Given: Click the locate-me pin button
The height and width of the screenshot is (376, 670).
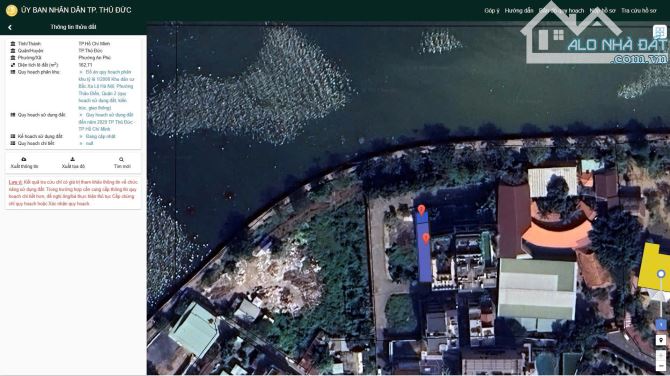Looking at the screenshot, I should [661, 340].
